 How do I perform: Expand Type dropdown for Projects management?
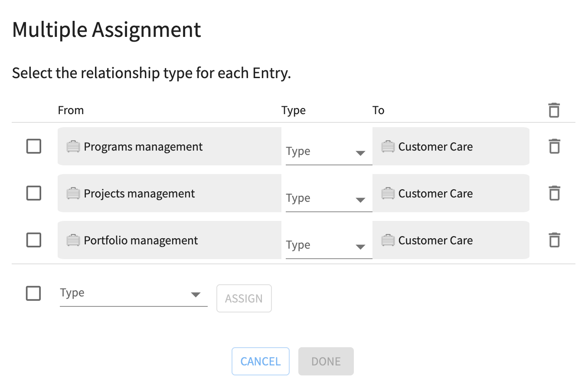tap(328, 199)
